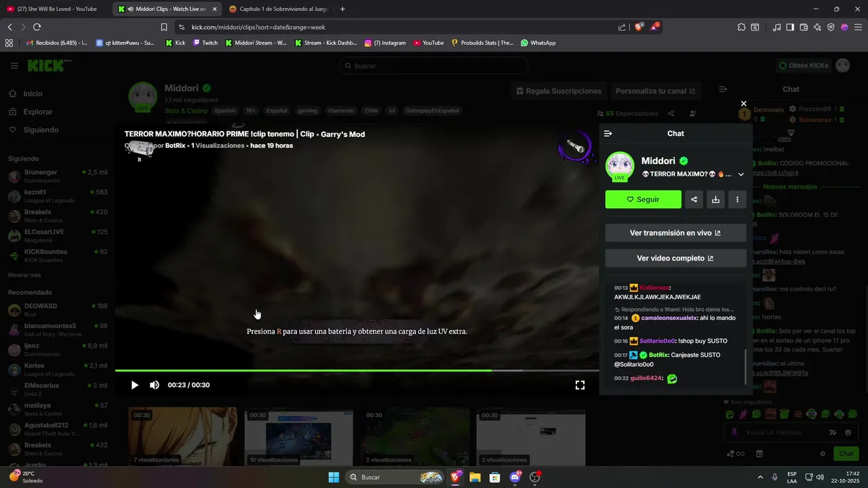Go to Siguiendo in Kick sidebar
The width and height of the screenshot is (868, 488).
point(41,129)
